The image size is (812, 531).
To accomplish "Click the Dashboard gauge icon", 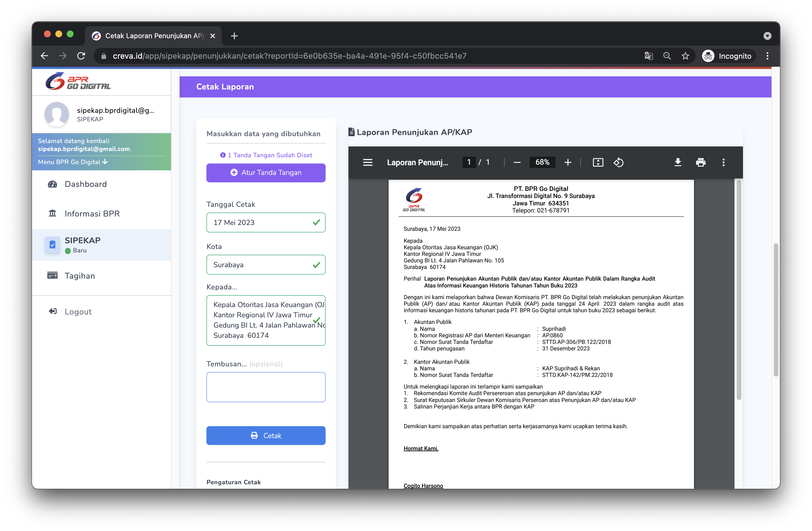I will point(52,184).
